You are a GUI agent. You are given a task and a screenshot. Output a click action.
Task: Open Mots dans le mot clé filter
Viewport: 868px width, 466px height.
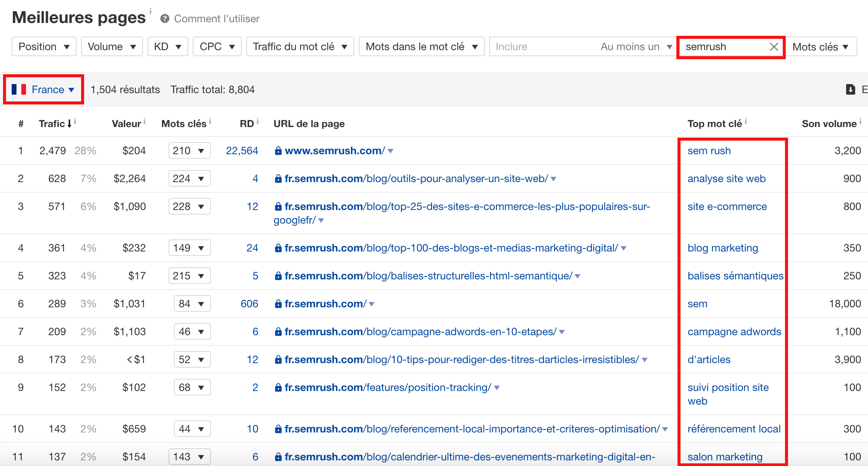pyautogui.click(x=422, y=46)
